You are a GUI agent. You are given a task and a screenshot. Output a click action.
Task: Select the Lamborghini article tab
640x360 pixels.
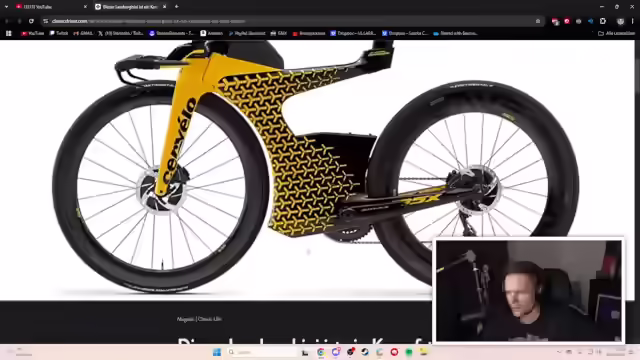click(x=130, y=7)
